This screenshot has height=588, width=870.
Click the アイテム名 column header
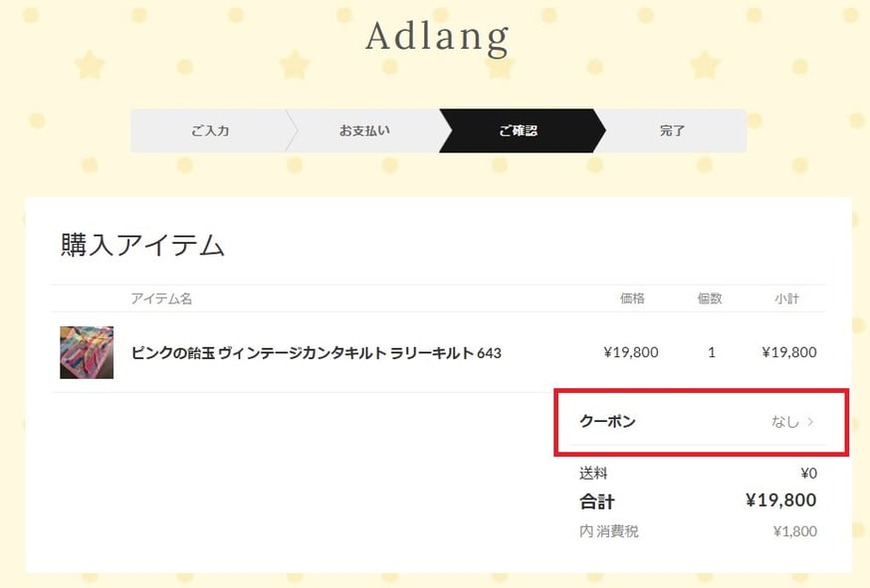pyautogui.click(x=161, y=298)
